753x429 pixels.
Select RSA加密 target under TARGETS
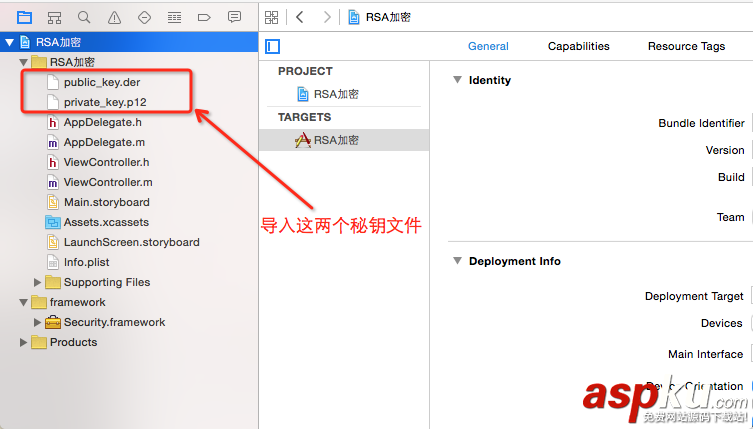click(344, 140)
